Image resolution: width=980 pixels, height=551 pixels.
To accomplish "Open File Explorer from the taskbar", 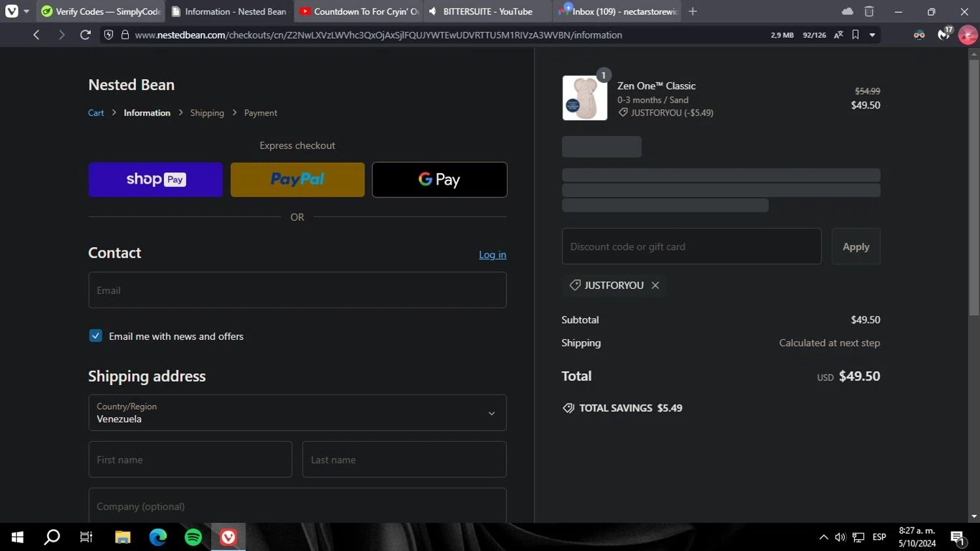I will [x=123, y=537].
